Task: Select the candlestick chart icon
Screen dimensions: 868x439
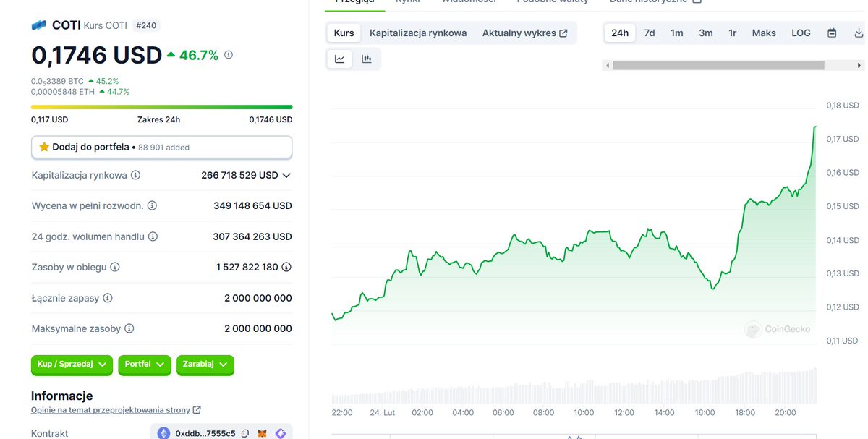Action: pos(367,59)
